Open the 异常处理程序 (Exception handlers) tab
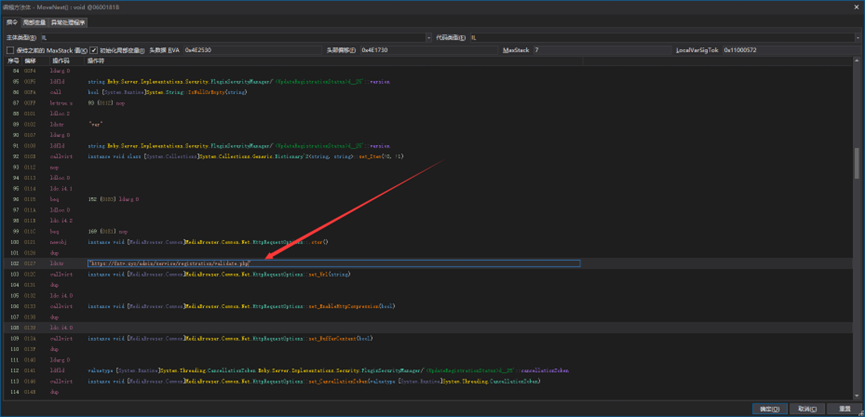Image resolution: width=865 pixels, height=417 pixels. [x=69, y=21]
